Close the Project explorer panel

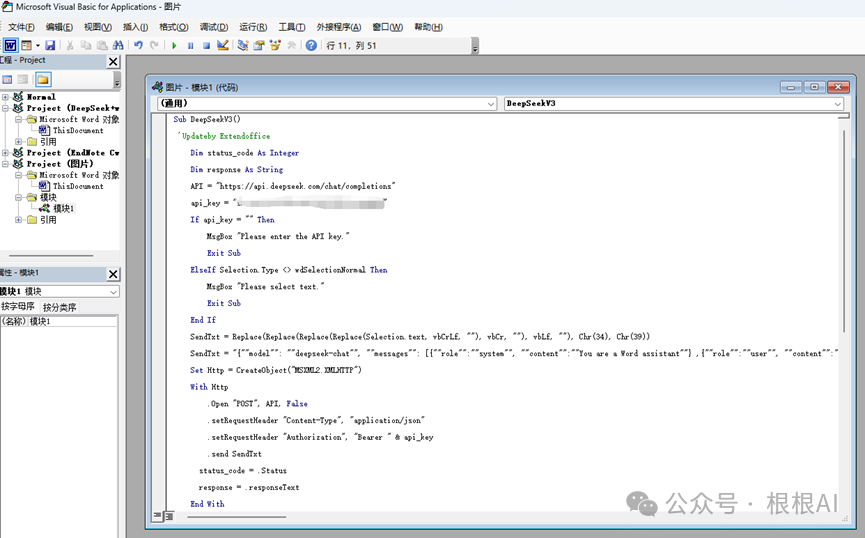tap(113, 61)
